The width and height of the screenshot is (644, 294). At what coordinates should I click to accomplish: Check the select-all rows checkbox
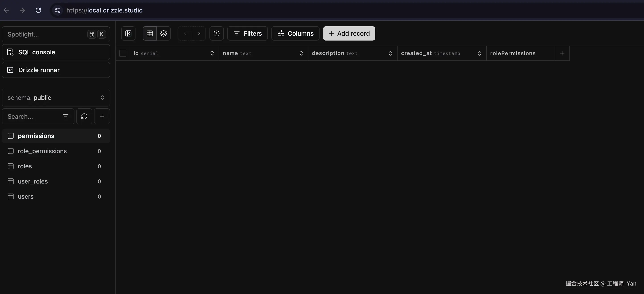click(x=123, y=53)
